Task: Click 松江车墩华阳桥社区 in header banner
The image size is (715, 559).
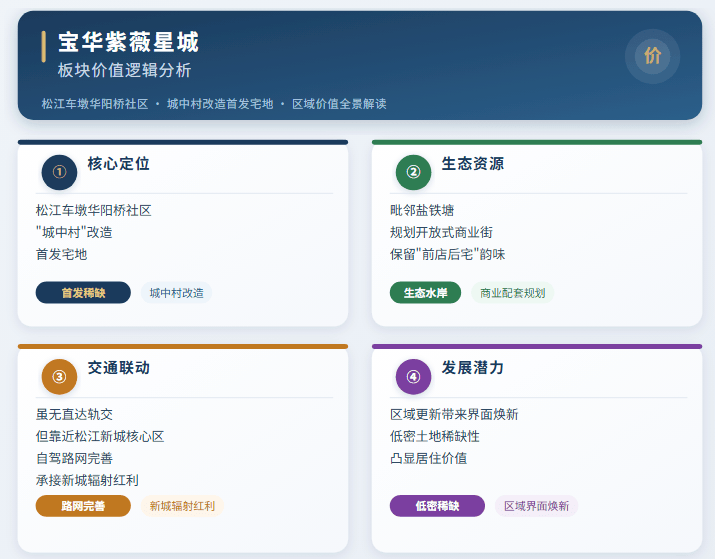Action: 95,104
